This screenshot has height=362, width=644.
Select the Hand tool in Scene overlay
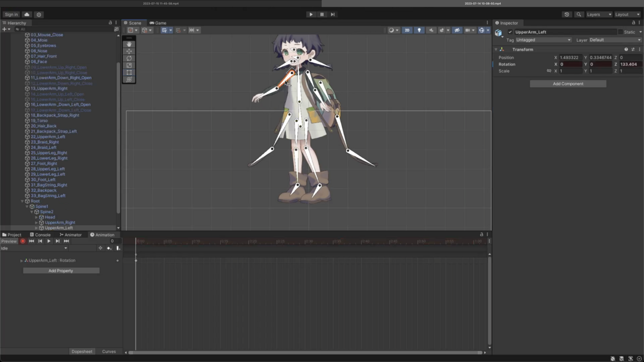tap(129, 45)
